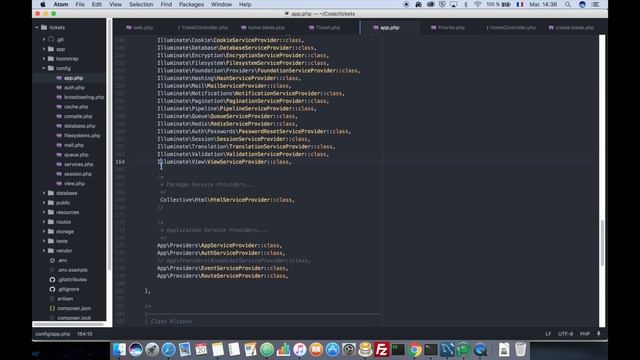Open the Numbers chart icon in Dock

(x=283, y=350)
